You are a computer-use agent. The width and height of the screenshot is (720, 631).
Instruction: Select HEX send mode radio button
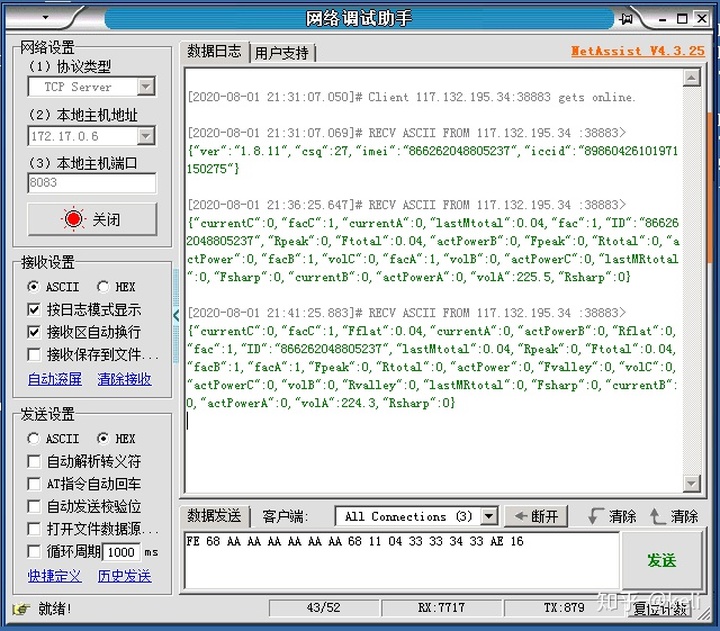pos(103,439)
